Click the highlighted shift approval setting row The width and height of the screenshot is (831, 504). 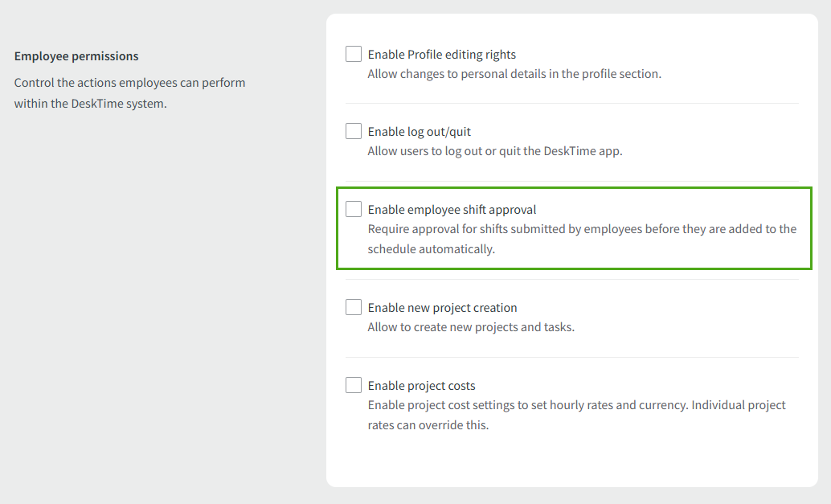574,228
